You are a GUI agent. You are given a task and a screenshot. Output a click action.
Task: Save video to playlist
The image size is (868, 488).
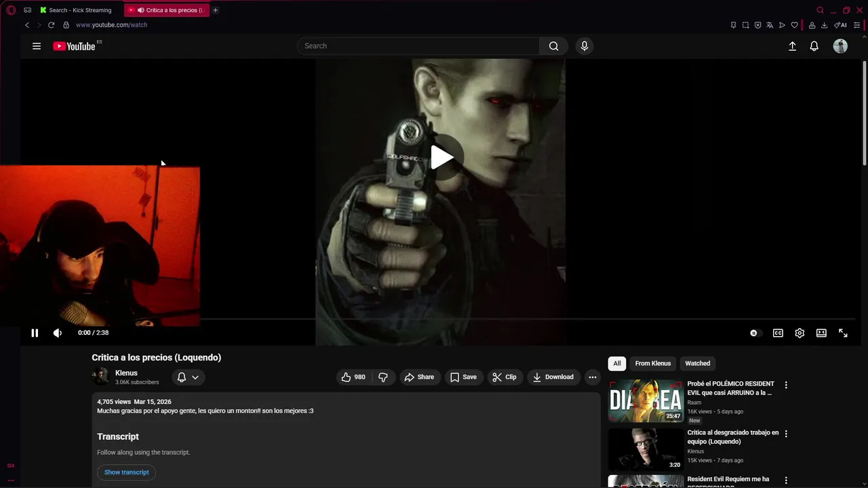coord(464,377)
